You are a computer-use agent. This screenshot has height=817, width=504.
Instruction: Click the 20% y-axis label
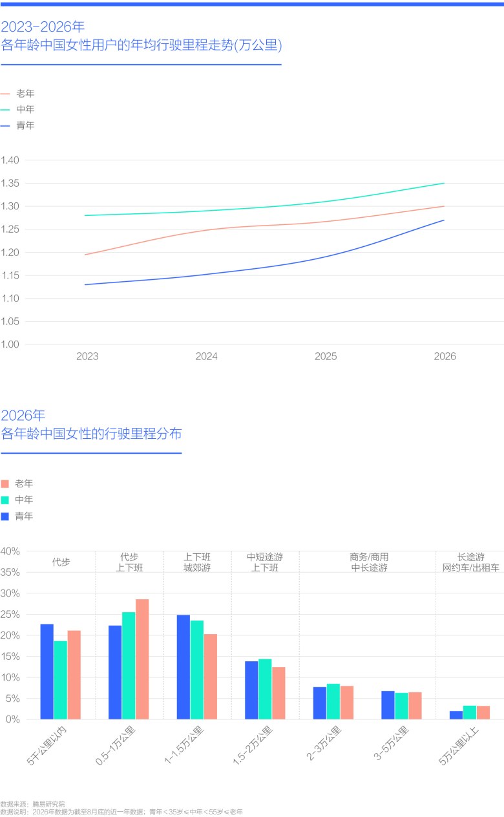10,635
